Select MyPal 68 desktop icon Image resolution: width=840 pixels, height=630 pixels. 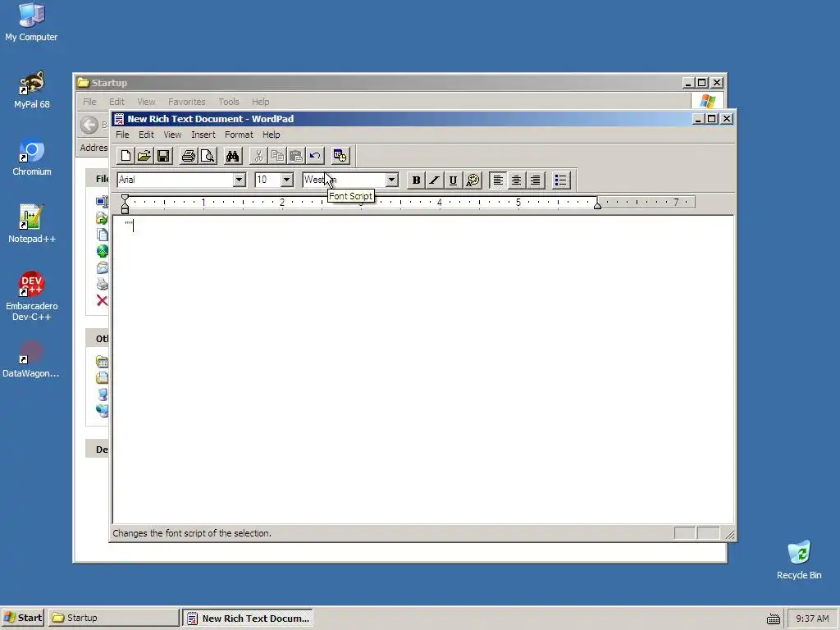pyautogui.click(x=32, y=90)
